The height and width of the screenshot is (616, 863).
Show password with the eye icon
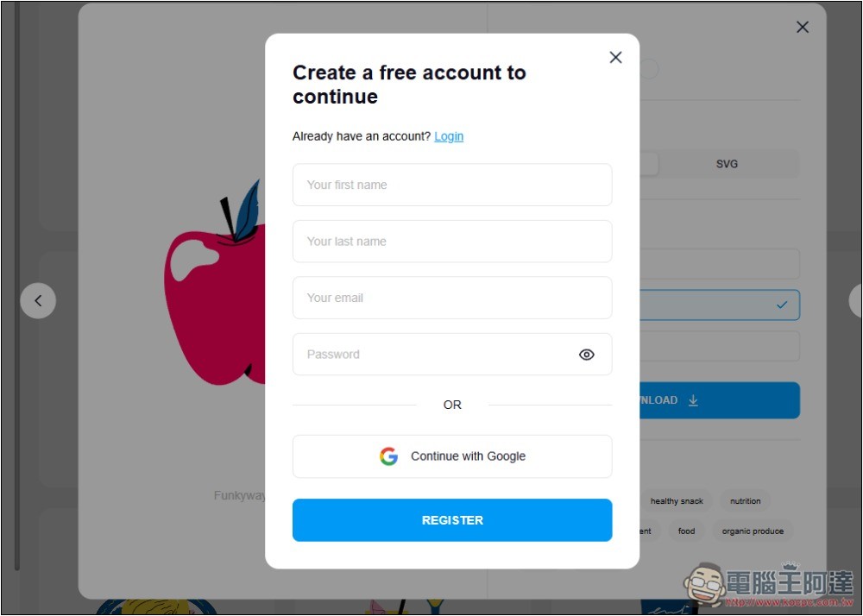pos(586,355)
